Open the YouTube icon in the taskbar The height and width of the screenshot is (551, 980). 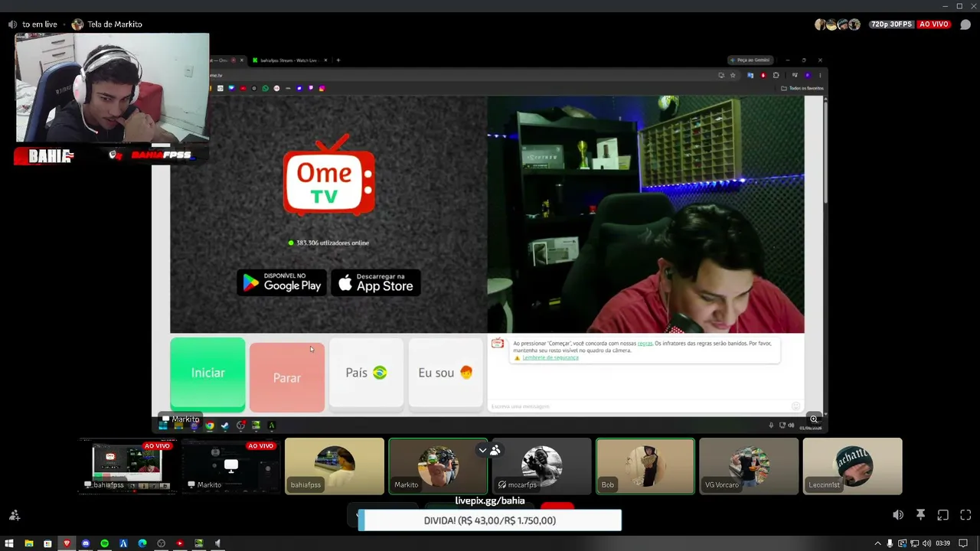(x=180, y=543)
